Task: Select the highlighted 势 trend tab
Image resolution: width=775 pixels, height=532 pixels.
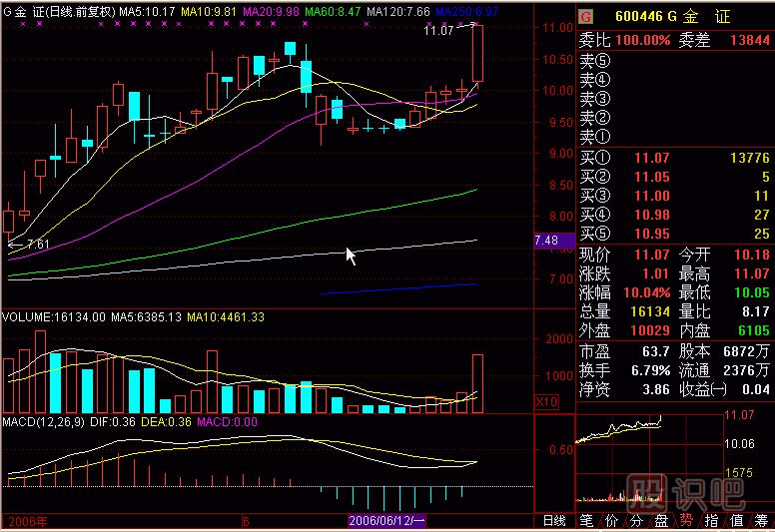Action: 686,521
